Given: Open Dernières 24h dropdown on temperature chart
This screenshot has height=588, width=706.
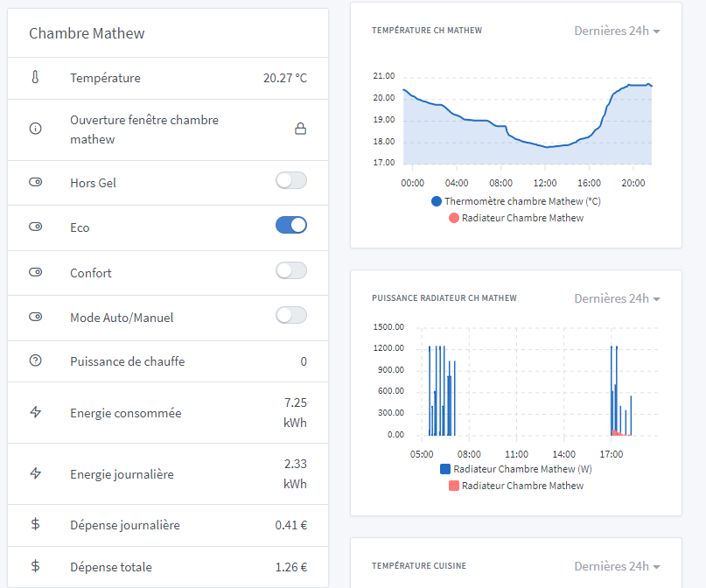Looking at the screenshot, I should (x=617, y=31).
